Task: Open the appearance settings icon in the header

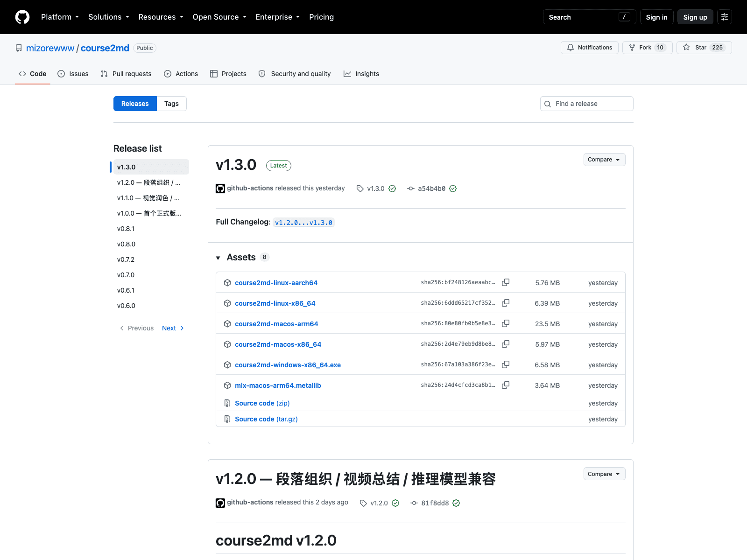Action: point(725,17)
